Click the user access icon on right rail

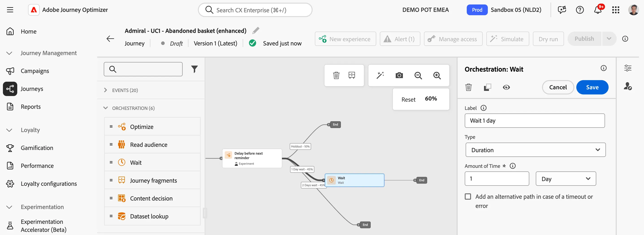[x=628, y=86]
